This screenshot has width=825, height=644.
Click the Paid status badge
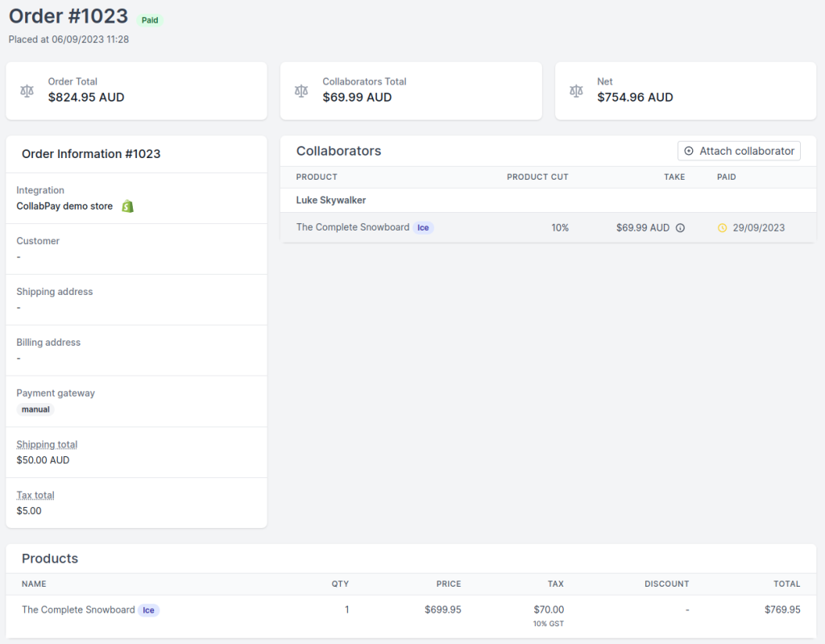pyautogui.click(x=150, y=20)
